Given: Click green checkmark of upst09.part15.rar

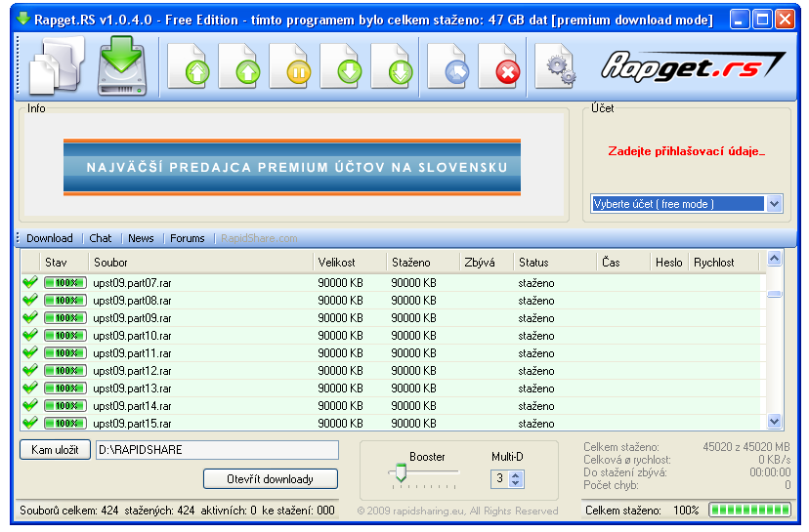Looking at the screenshot, I should point(30,423).
